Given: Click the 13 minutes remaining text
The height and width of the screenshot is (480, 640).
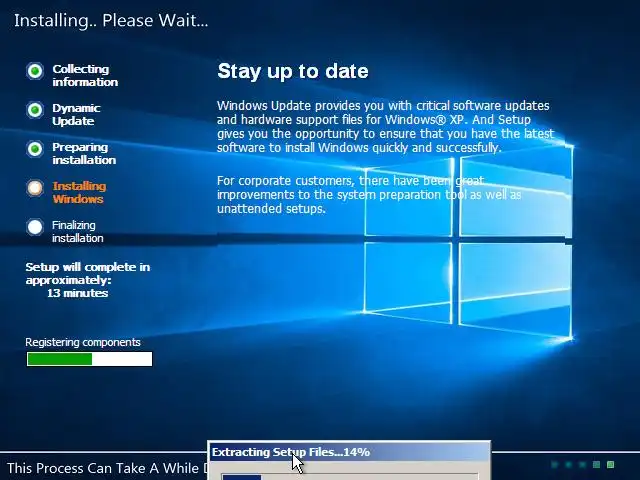Looking at the screenshot, I should click(x=78, y=293).
